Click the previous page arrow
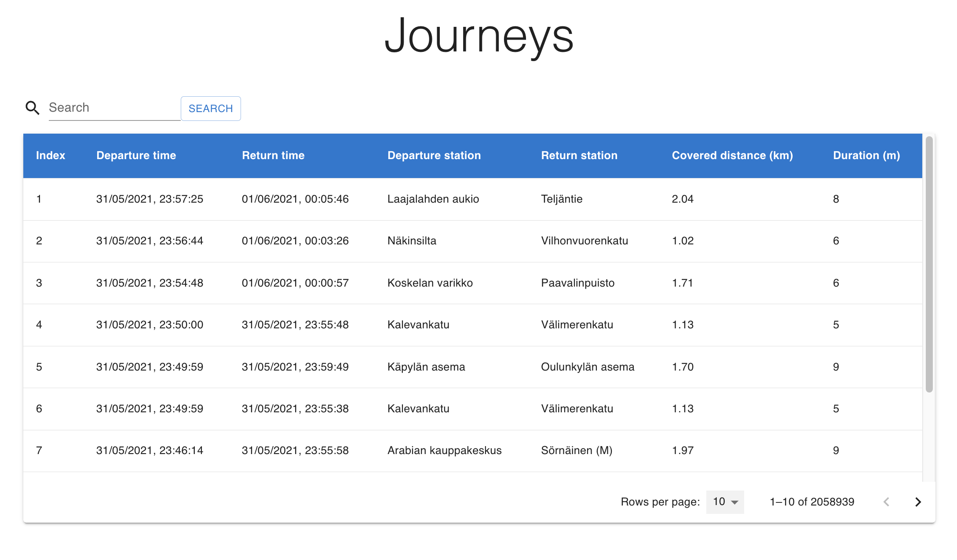 pyautogui.click(x=887, y=502)
